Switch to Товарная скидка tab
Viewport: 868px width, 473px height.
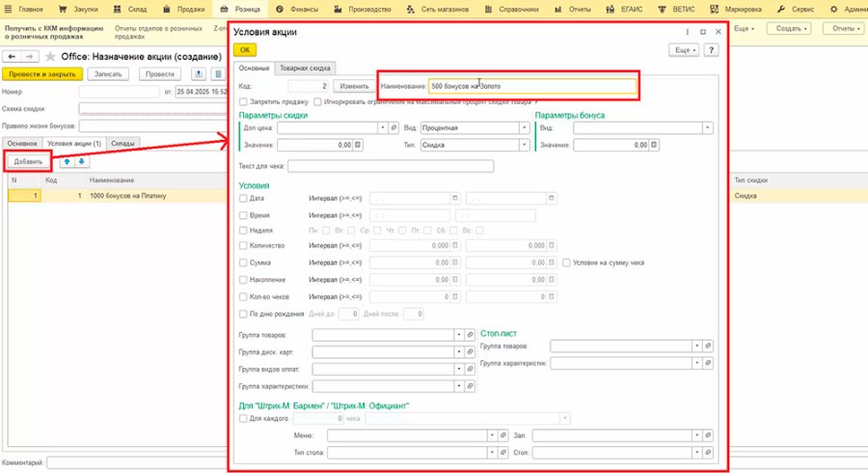(x=305, y=69)
